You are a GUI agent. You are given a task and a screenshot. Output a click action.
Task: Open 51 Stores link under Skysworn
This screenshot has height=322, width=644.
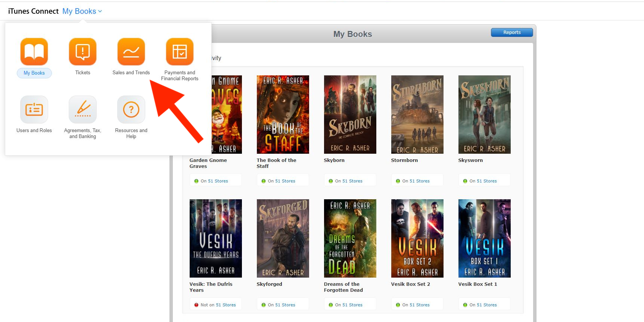pos(487,181)
